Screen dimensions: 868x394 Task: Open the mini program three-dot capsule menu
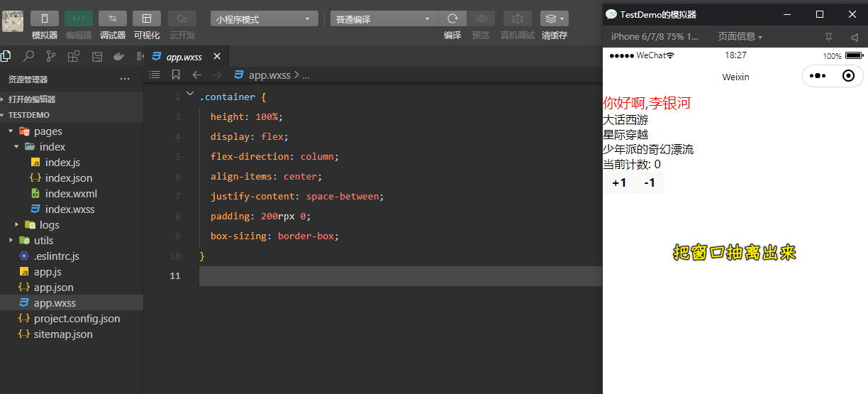[x=818, y=76]
